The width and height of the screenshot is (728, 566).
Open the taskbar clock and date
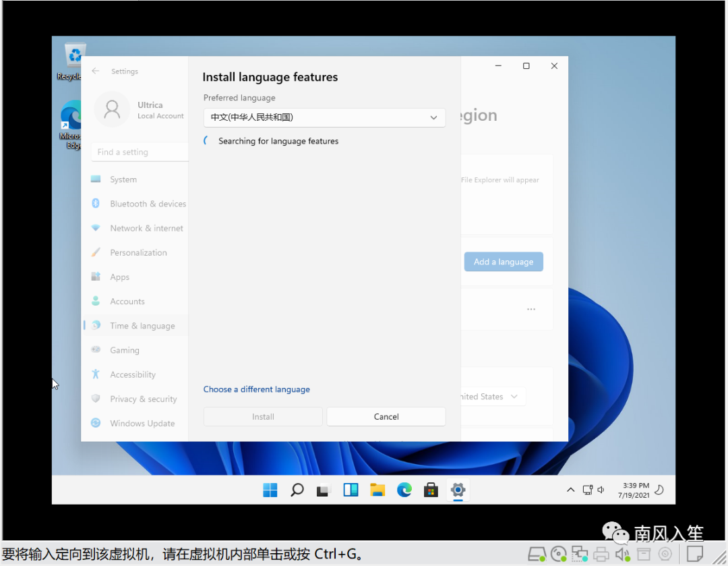[634, 490]
